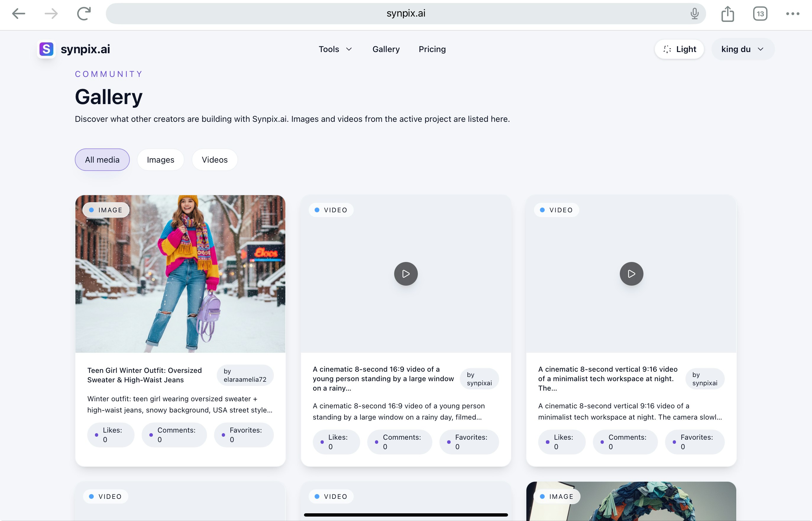Screen dimensions: 812x521
Task: Play the rainy window cinematic video
Action: point(406,273)
